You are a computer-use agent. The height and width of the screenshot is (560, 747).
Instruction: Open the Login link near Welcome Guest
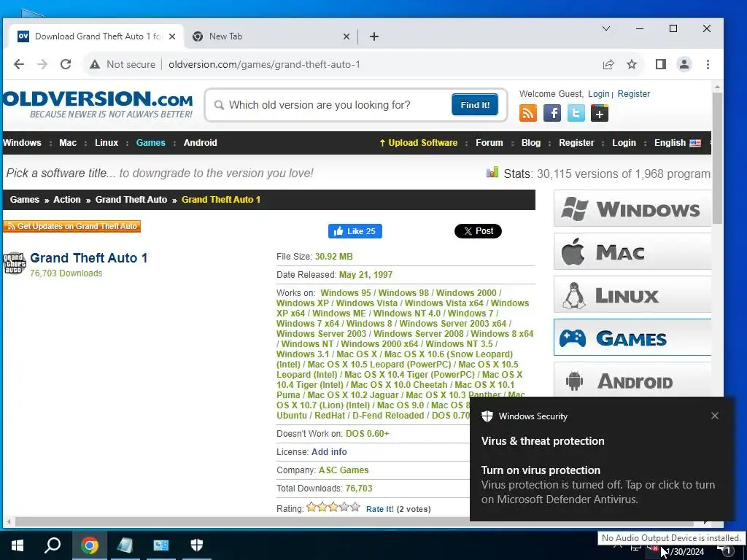598,94
